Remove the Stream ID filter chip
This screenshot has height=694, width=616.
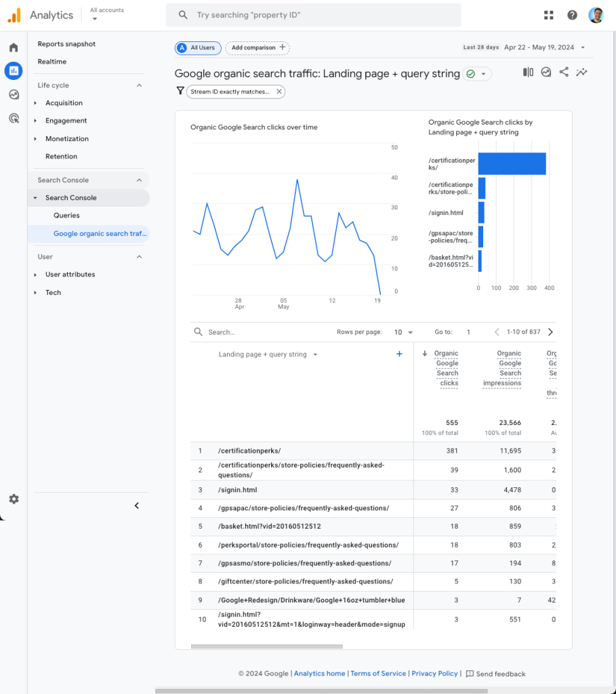tap(279, 91)
